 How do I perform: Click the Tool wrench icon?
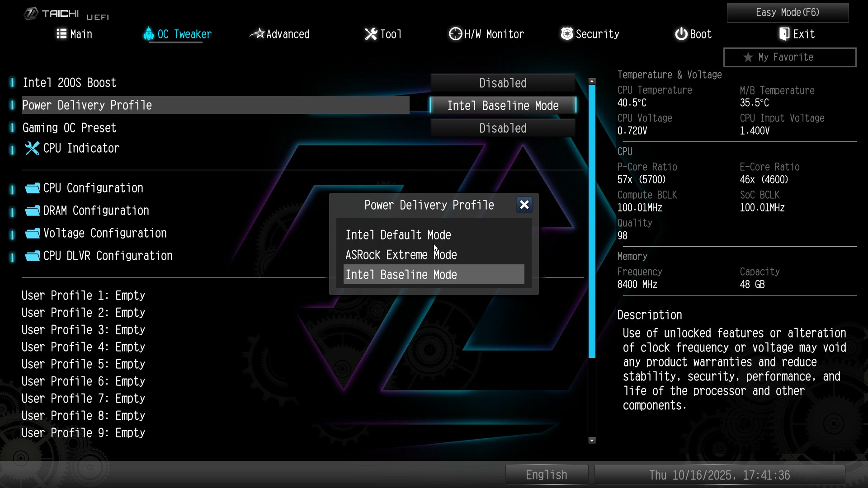[x=371, y=34]
